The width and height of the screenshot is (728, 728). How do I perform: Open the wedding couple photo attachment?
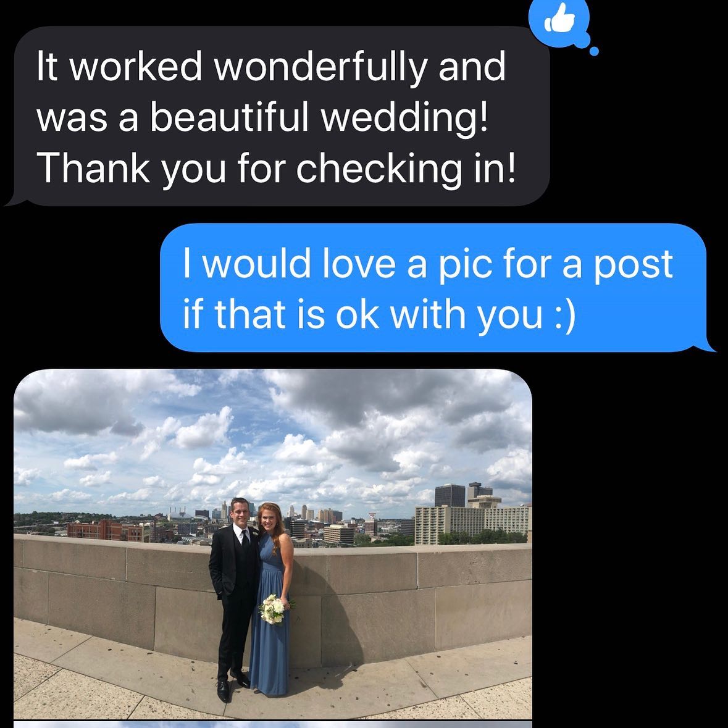click(x=273, y=543)
